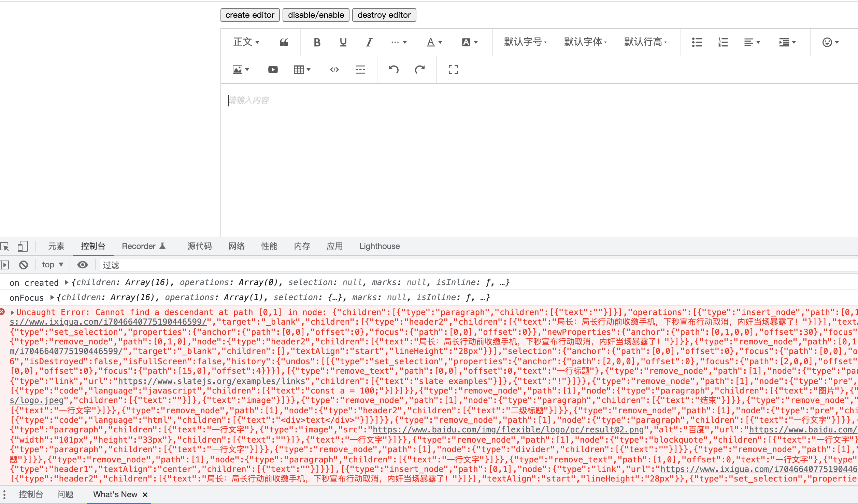Undo the last edit
858x504 pixels.
tap(394, 70)
